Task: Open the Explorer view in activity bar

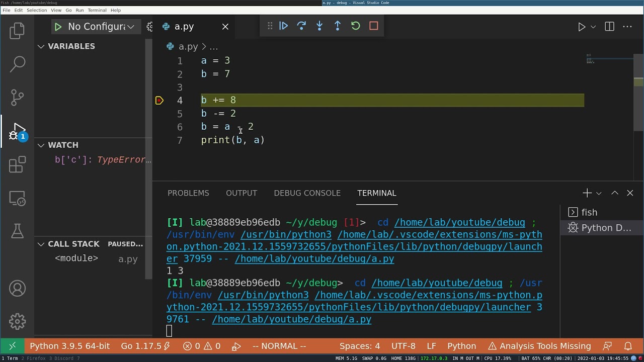Action: tap(17, 31)
